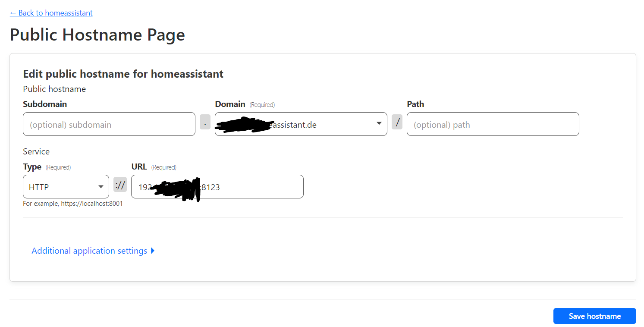Save the hostname
This screenshot has height=327, width=644.
[595, 316]
